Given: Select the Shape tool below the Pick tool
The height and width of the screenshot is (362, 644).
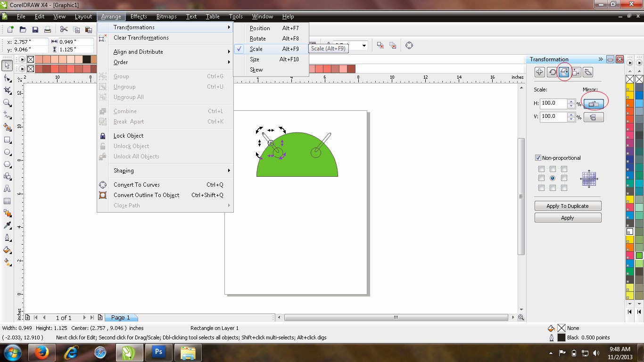Looking at the screenshot, I should point(7,78).
